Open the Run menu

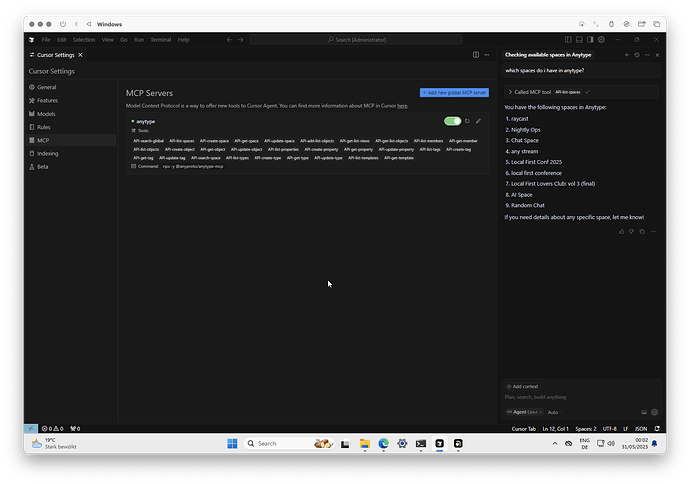tap(139, 40)
